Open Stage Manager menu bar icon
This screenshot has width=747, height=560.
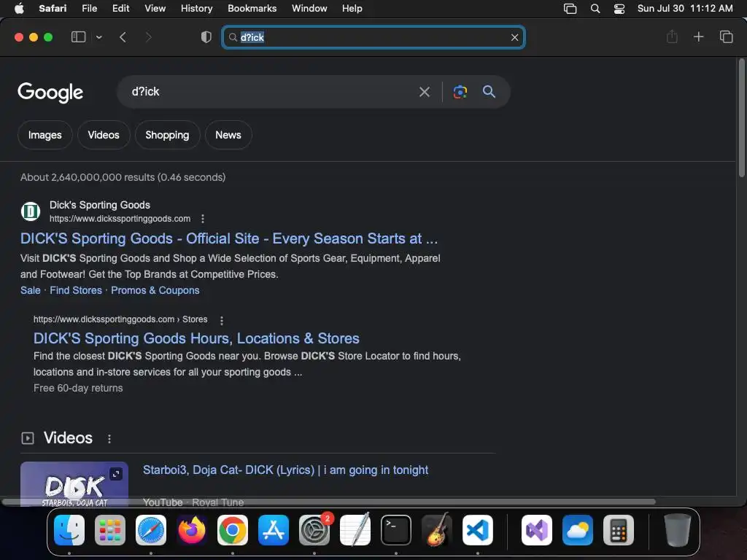[570, 9]
